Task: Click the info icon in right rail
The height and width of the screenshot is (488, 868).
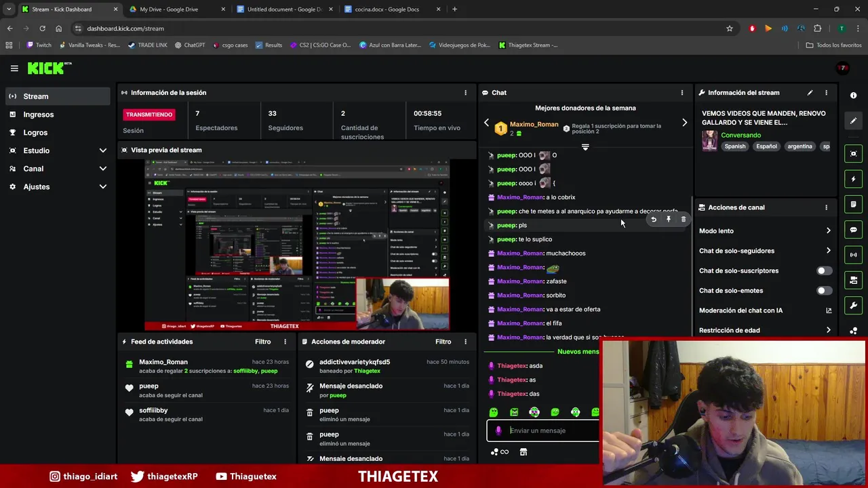Action: [853, 96]
